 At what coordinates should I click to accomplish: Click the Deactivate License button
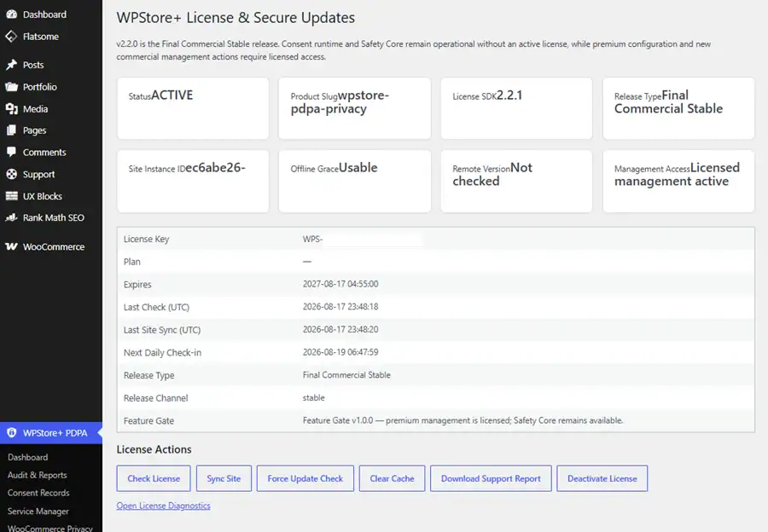click(x=602, y=478)
